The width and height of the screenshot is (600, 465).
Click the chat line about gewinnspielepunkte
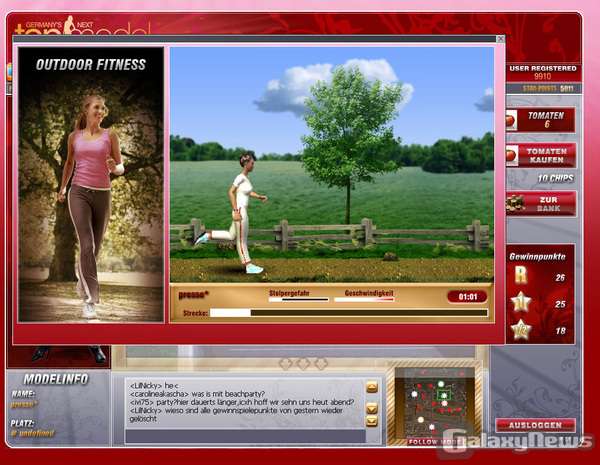[236, 414]
